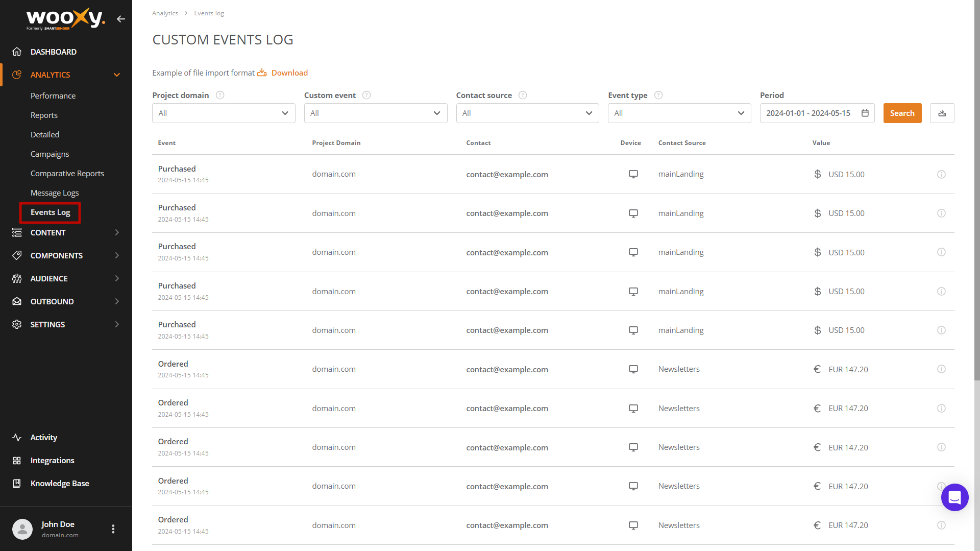Screen dimensions: 980x551
Task: Click the Content sidebar icon
Action: tap(17, 232)
